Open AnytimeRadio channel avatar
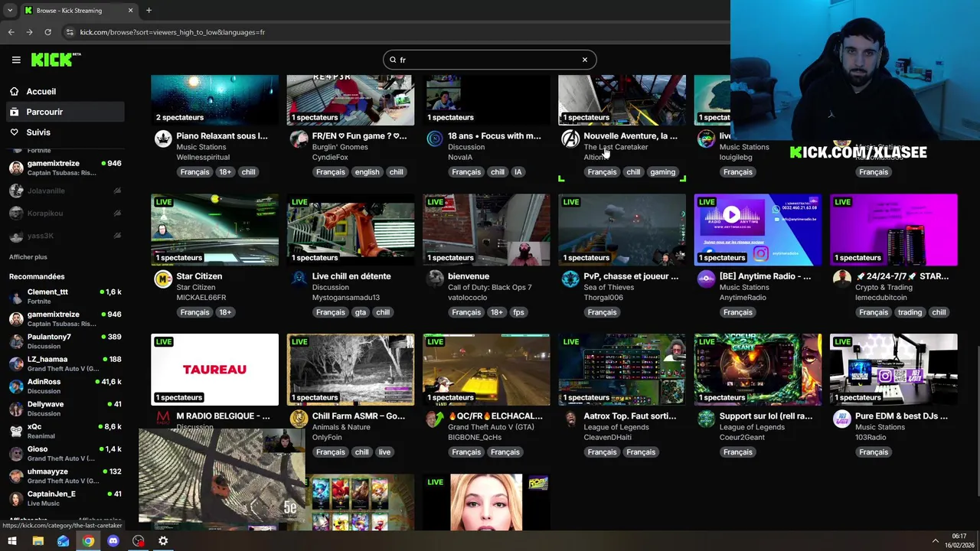Viewport: 980px width, 551px height. click(706, 279)
